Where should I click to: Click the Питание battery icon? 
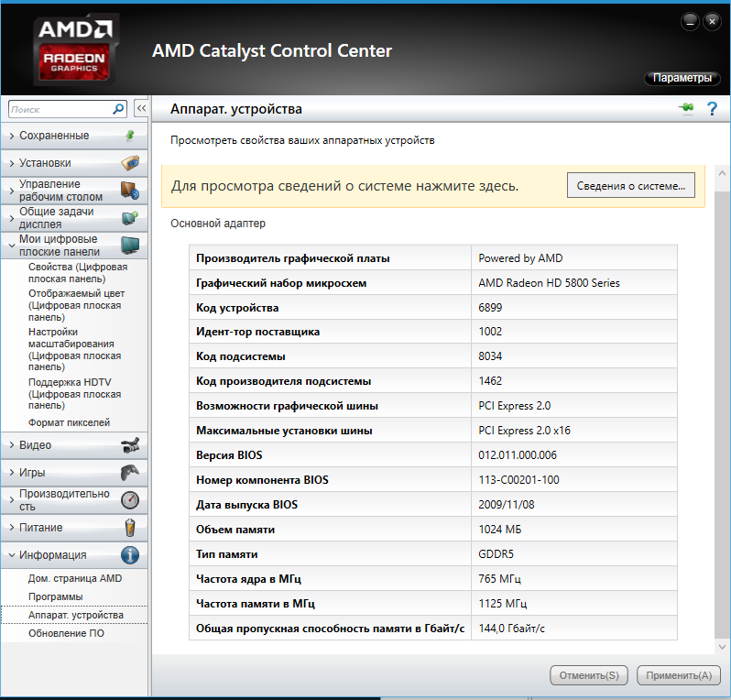click(x=130, y=528)
